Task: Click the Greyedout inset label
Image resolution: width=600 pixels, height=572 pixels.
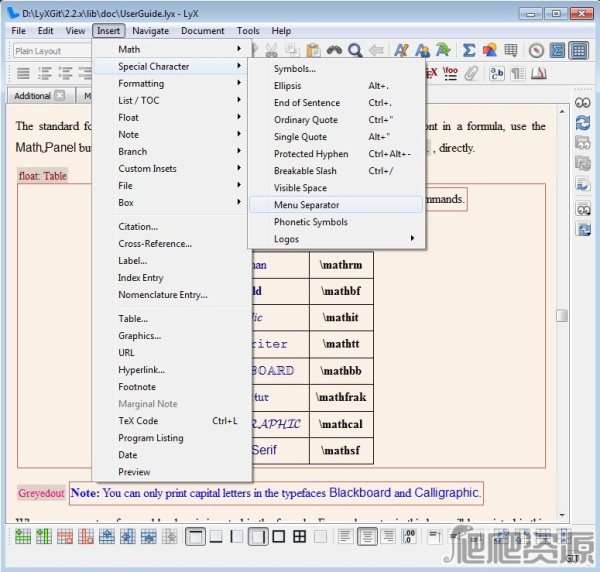Action: pyautogui.click(x=41, y=493)
